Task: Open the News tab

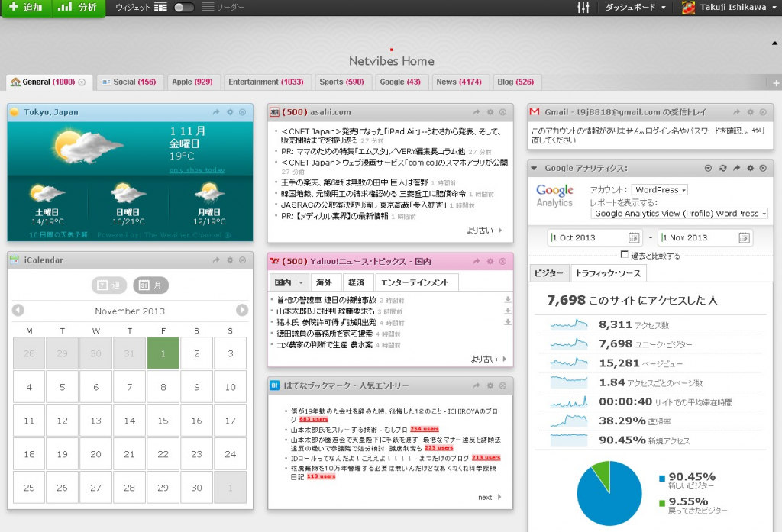Action: pyautogui.click(x=458, y=82)
